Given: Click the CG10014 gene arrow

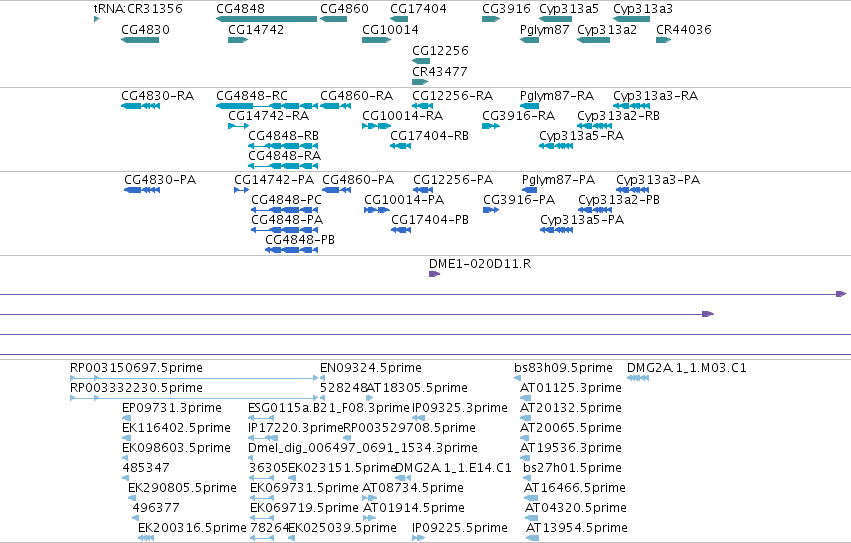Looking at the screenshot, I should pos(377,40).
